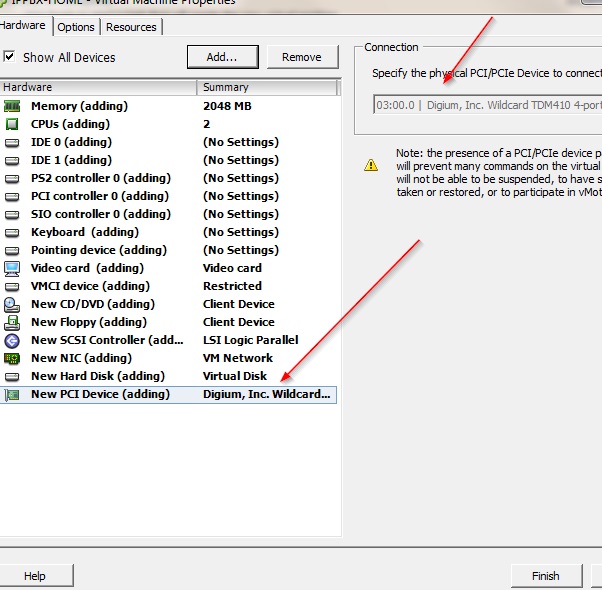602x590 pixels.
Task: Click the New PCI Device icon
Action: pyautogui.click(x=12, y=394)
